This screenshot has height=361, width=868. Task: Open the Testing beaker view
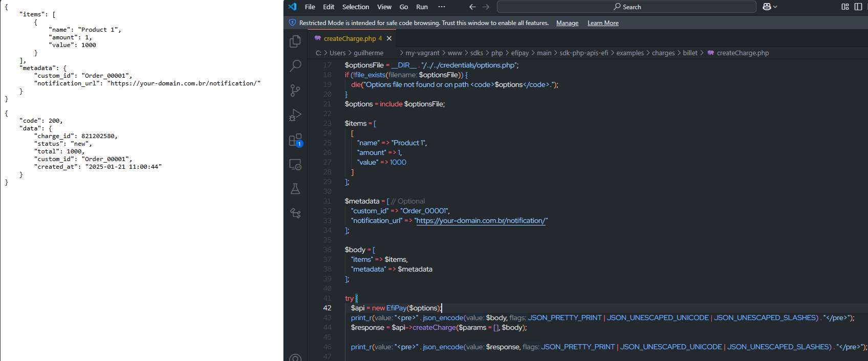295,189
